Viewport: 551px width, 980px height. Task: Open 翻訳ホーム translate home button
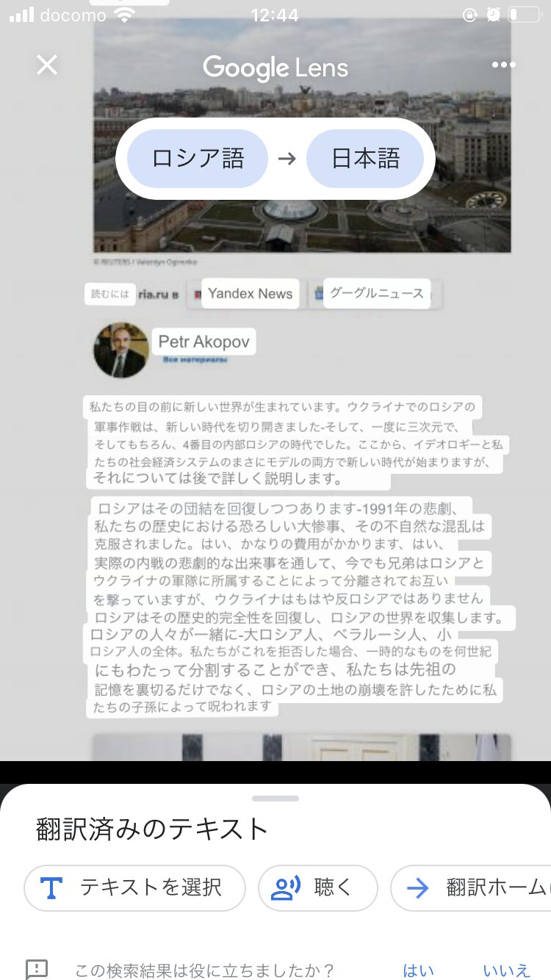pyautogui.click(x=470, y=887)
